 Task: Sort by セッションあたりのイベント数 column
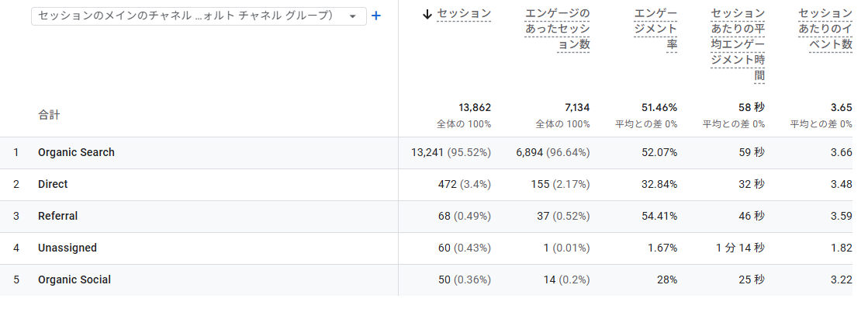point(825,29)
